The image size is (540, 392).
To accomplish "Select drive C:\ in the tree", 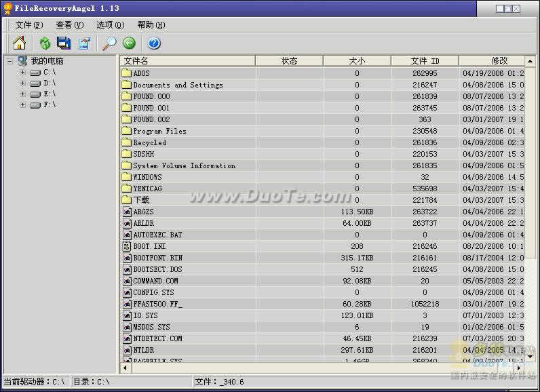I will pyautogui.click(x=50, y=73).
